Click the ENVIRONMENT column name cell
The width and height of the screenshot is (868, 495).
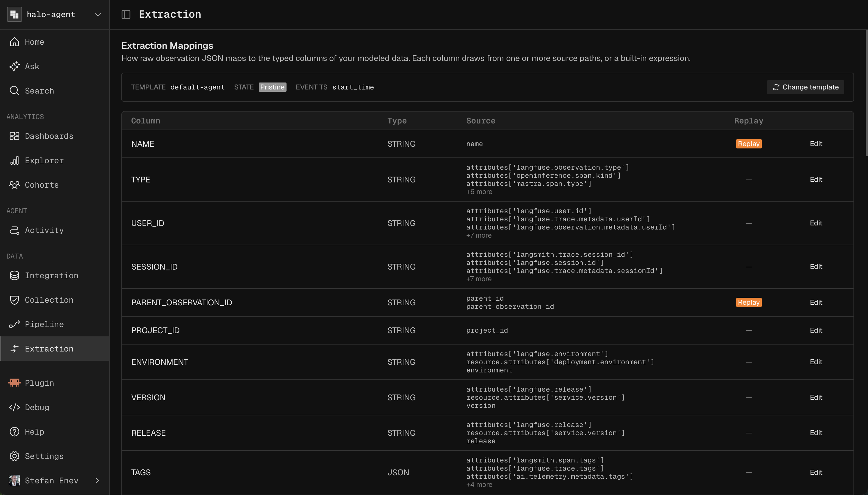pyautogui.click(x=159, y=362)
